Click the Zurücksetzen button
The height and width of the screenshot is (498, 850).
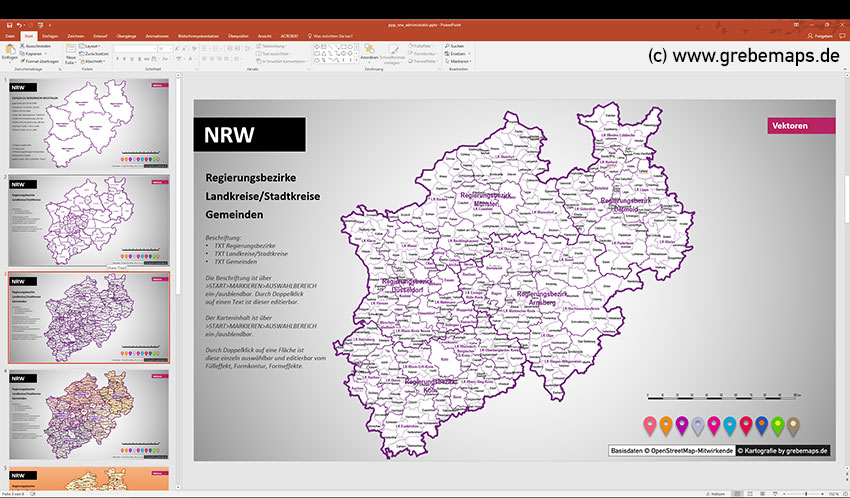tap(98, 53)
